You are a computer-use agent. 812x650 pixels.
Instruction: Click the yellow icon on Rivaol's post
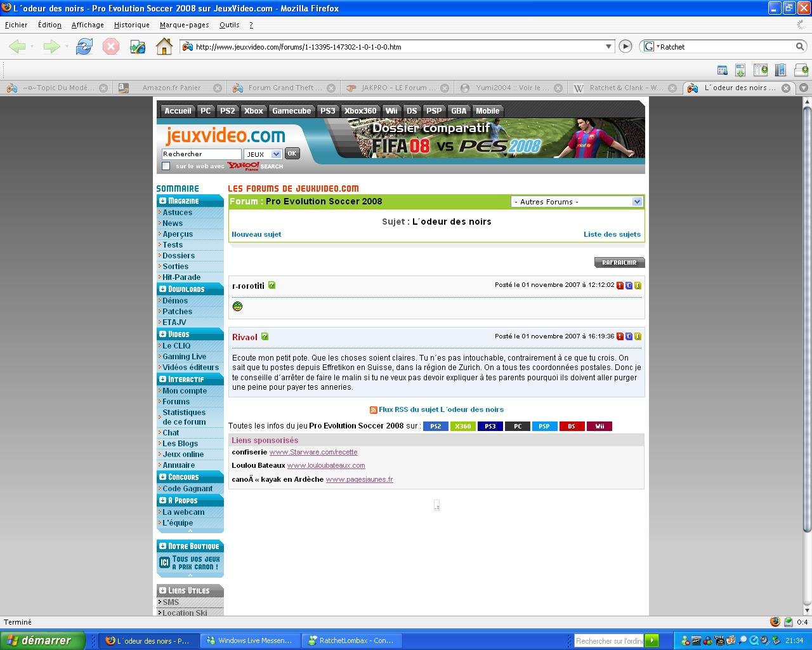(x=638, y=336)
